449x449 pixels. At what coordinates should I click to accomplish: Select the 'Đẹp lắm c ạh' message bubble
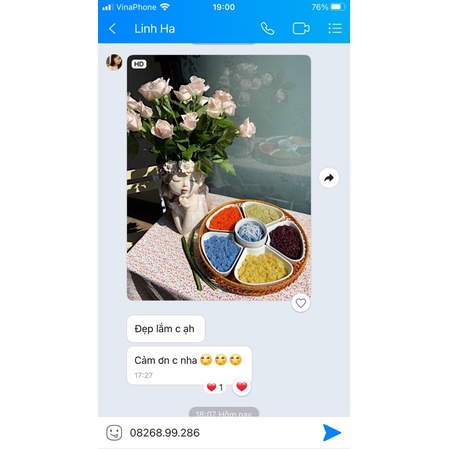point(166,329)
